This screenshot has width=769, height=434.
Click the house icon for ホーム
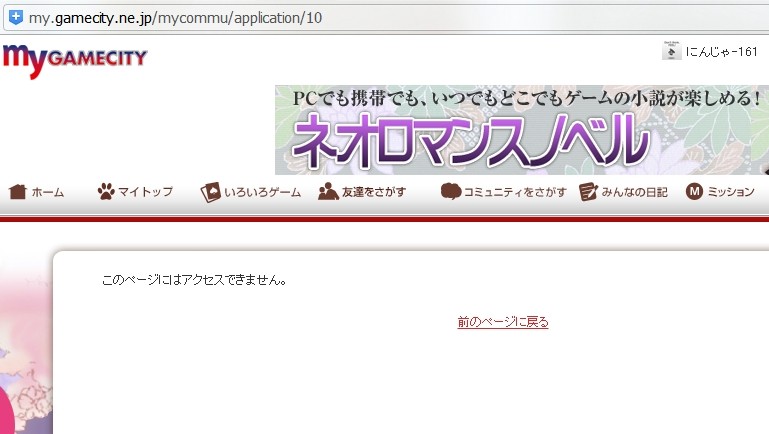click(17, 192)
